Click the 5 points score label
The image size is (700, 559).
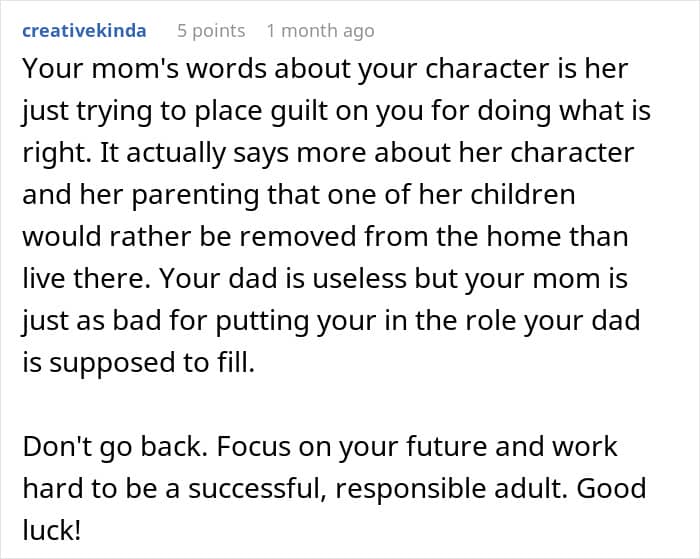coord(211,31)
